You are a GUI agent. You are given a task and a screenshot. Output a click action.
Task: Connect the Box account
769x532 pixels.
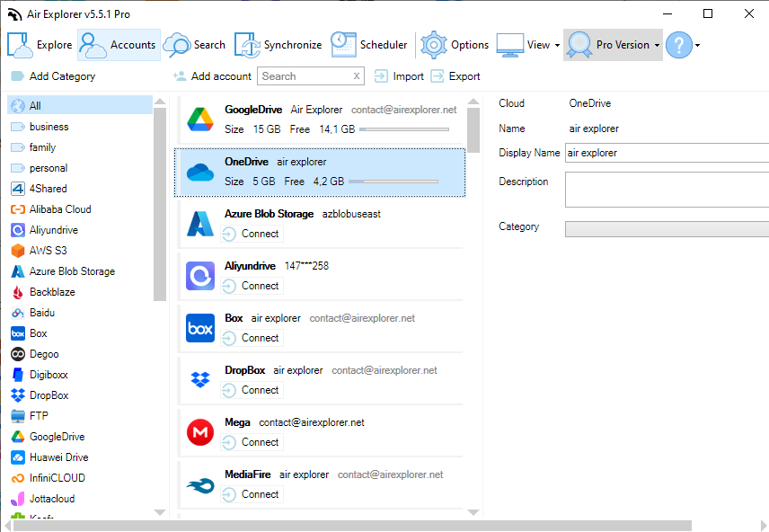click(252, 338)
